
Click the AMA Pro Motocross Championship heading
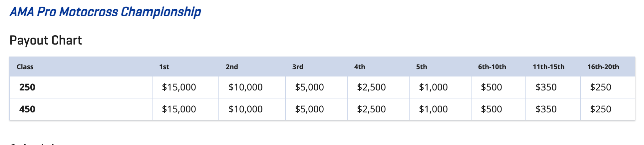click(105, 12)
